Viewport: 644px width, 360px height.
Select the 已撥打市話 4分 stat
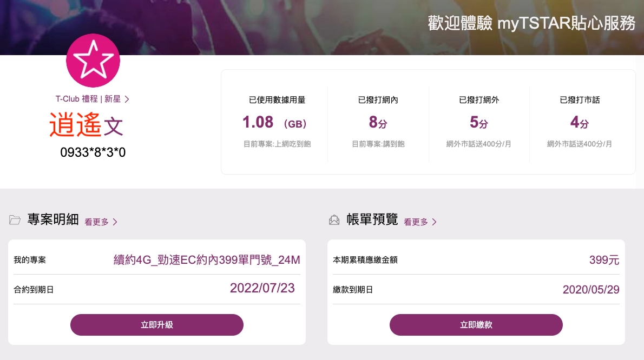pyautogui.click(x=580, y=122)
